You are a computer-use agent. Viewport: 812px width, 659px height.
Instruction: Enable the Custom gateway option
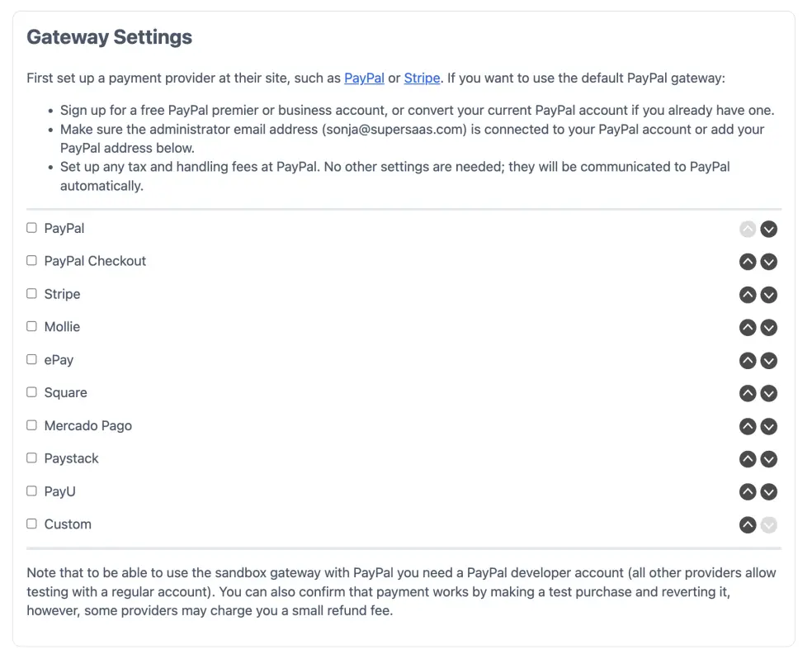[x=31, y=524]
